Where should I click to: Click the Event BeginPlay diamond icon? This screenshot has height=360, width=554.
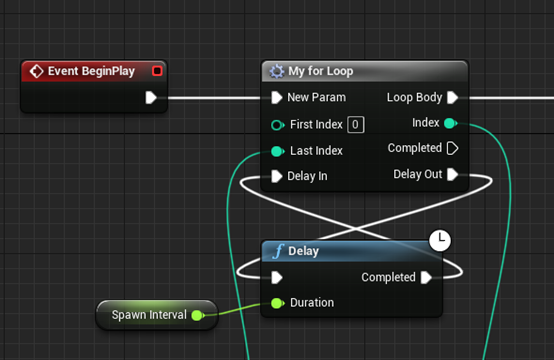click(x=36, y=71)
